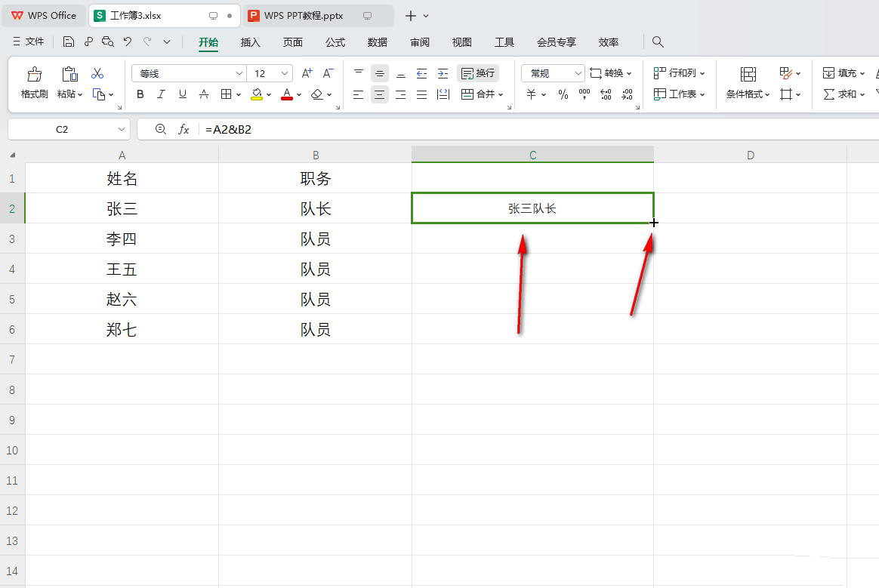Toggle Underline formatting

(183, 94)
